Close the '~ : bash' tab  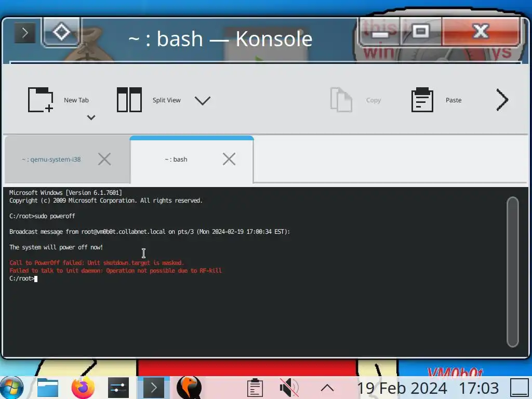pyautogui.click(x=229, y=159)
